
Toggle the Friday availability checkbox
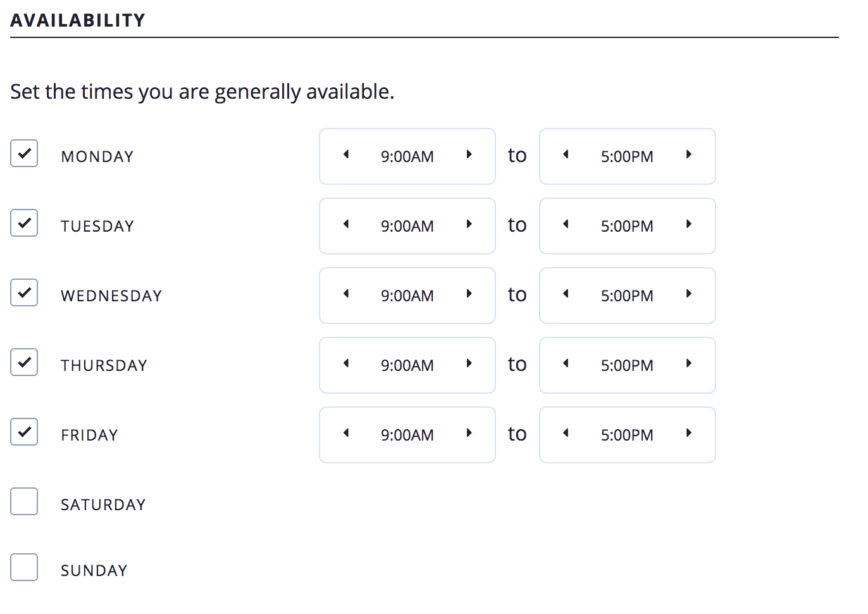click(24, 432)
